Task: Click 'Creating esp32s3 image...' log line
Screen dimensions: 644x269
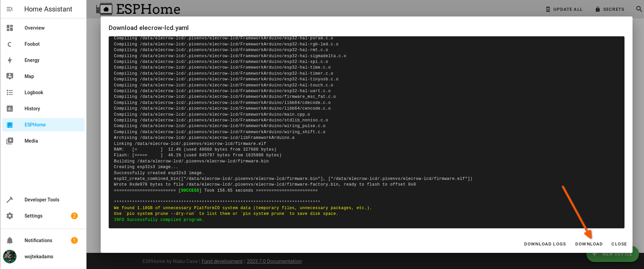Action: 146,167
